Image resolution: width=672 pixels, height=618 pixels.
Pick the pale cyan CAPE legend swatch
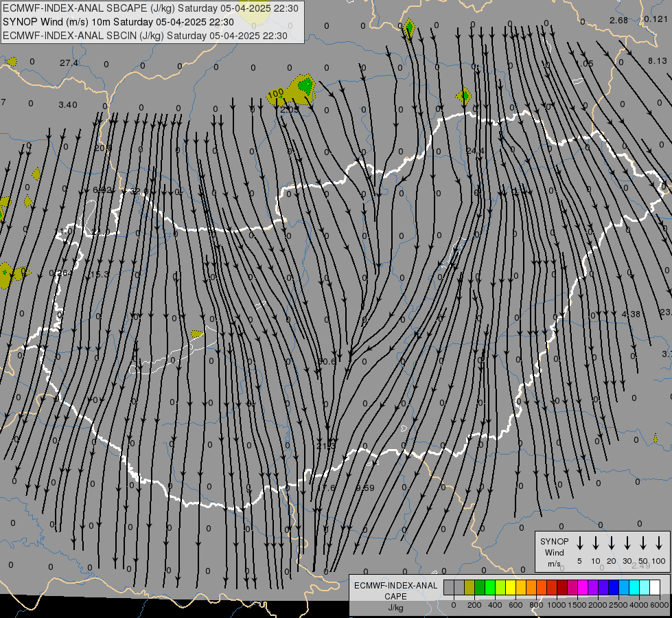click(645, 587)
